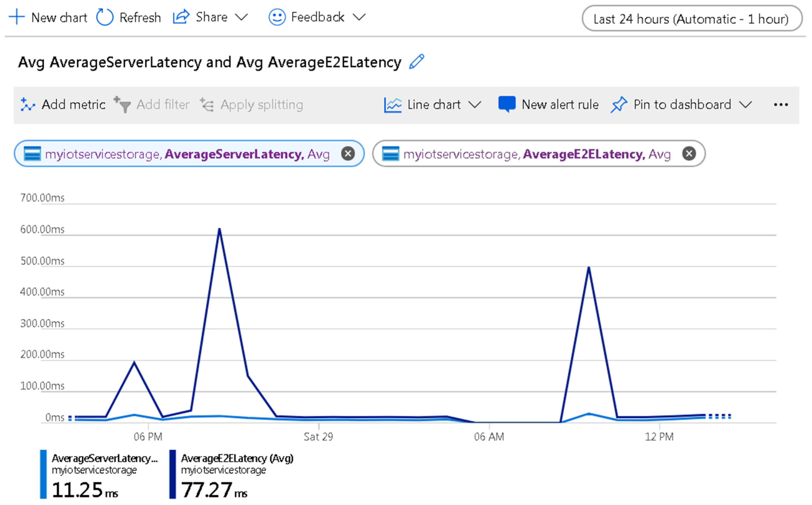
Task: Expand the Share dropdown chevron
Action: (241, 17)
